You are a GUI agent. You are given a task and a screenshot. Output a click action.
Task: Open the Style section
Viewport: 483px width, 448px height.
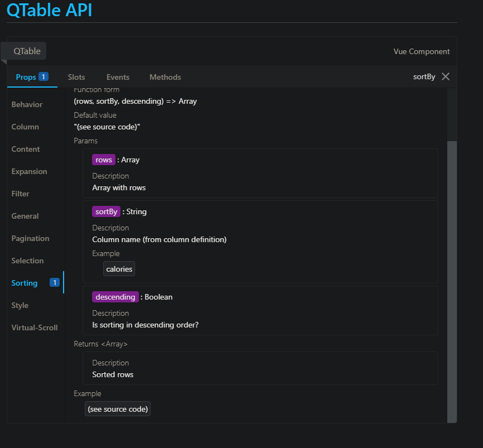(x=20, y=305)
